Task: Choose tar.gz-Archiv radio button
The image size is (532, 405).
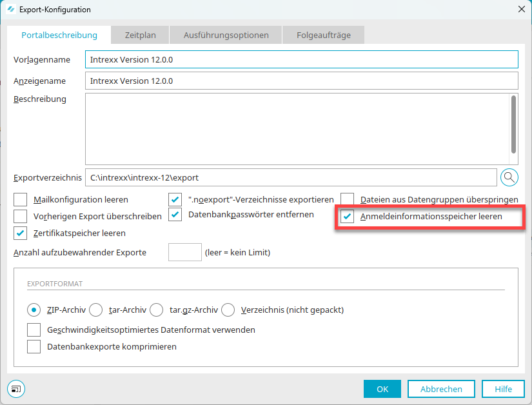Action: (x=156, y=310)
